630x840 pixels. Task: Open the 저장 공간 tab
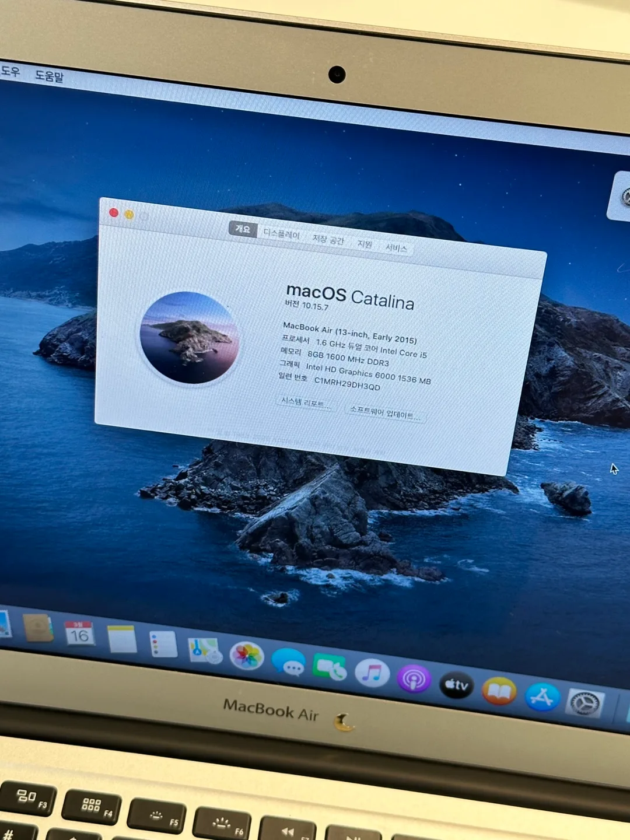click(328, 239)
